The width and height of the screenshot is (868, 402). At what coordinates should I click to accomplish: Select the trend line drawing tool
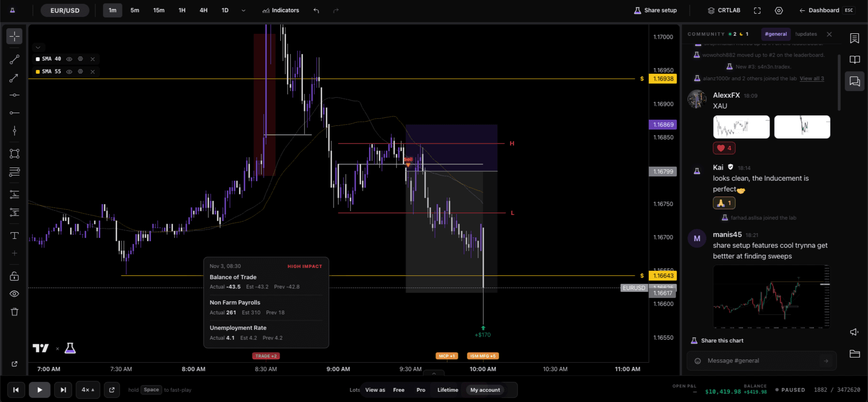click(x=15, y=60)
